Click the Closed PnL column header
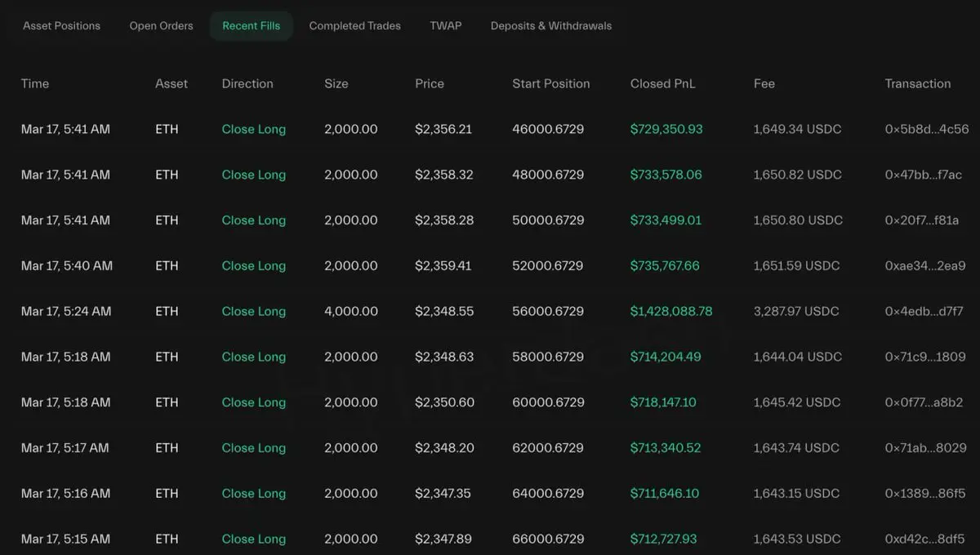Screen dimensions: 980x555 click(662, 83)
